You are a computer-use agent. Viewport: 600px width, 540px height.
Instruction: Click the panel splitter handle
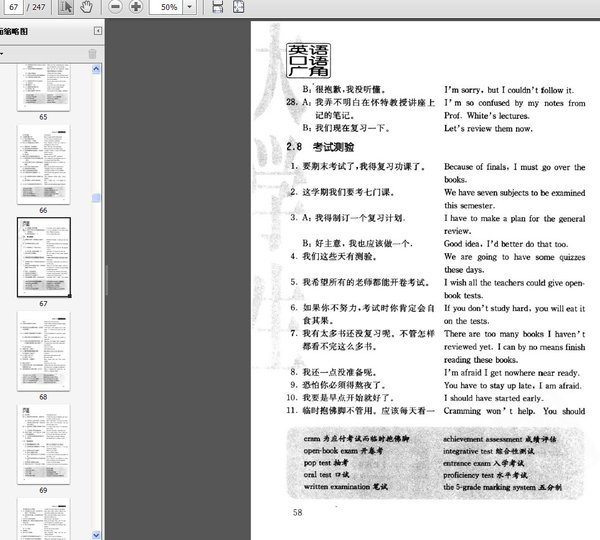(106, 280)
